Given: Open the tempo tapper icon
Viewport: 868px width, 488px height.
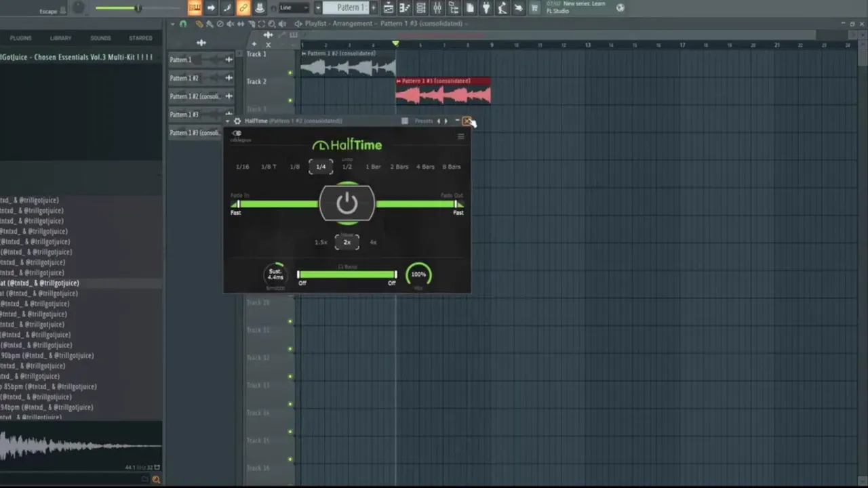Looking at the screenshot, I should point(502,7).
